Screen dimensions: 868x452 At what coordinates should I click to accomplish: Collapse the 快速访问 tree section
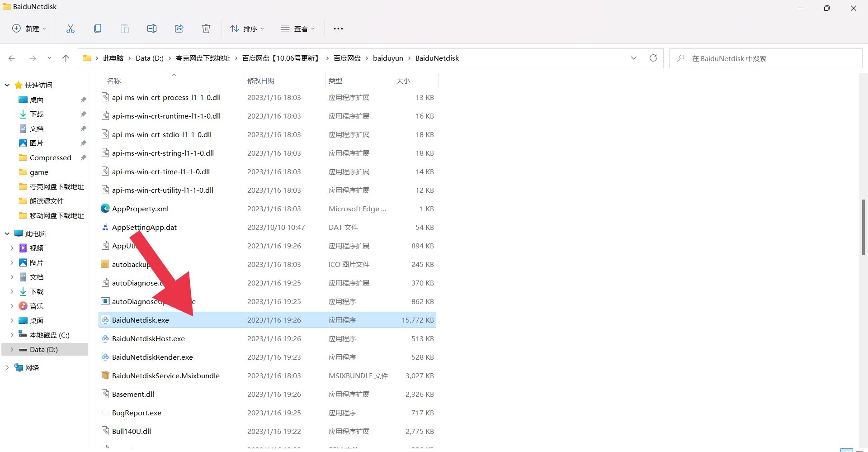7,85
